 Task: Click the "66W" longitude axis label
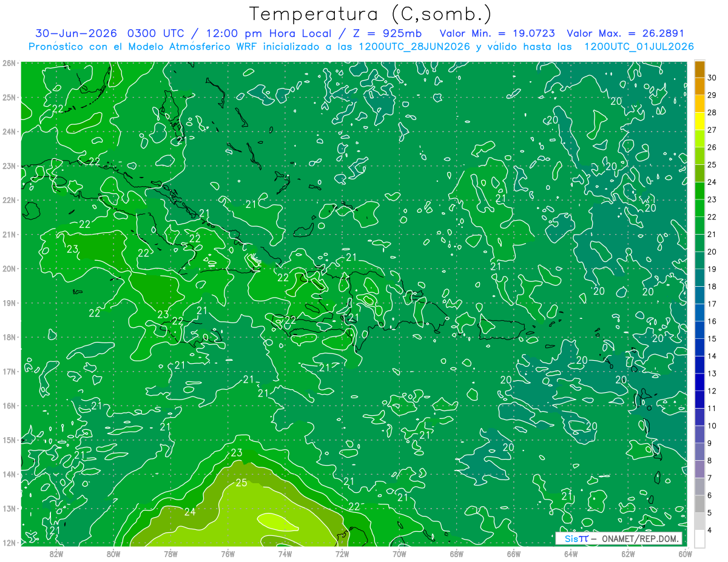pos(514,553)
